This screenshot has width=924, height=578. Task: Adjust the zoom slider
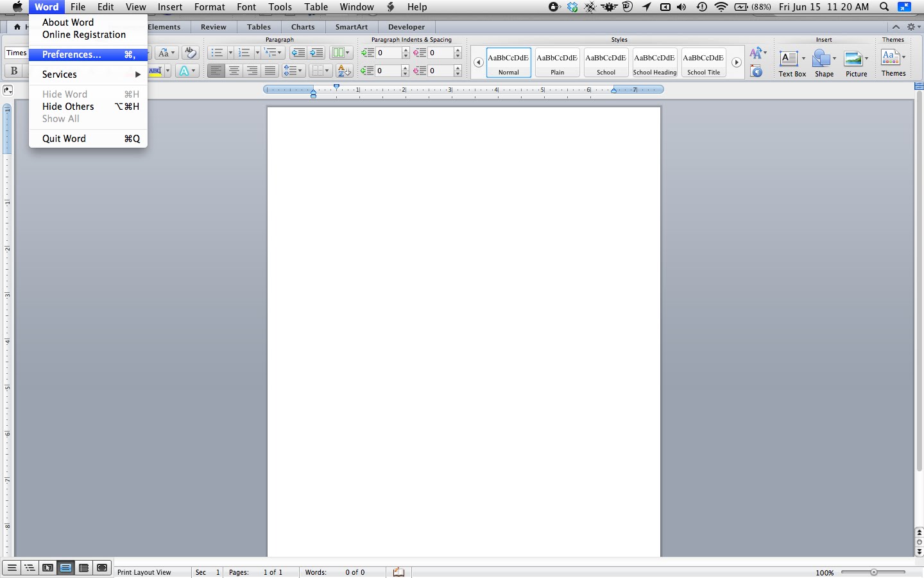pyautogui.click(x=873, y=572)
